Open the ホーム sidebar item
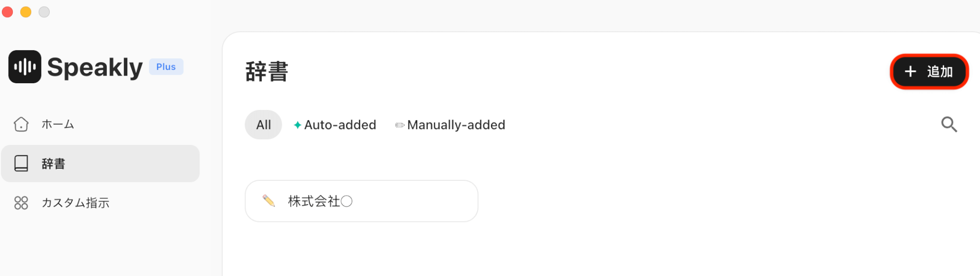 [57, 124]
